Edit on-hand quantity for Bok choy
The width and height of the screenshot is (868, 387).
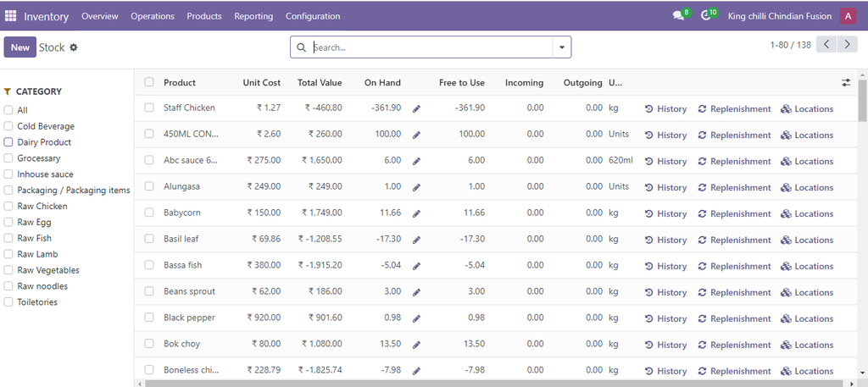416,345
